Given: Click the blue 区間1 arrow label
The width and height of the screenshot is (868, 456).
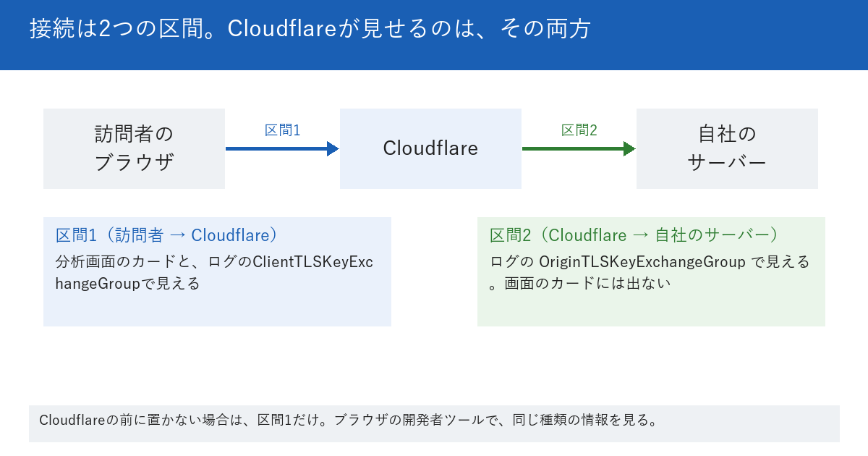Looking at the screenshot, I should pos(282,130).
